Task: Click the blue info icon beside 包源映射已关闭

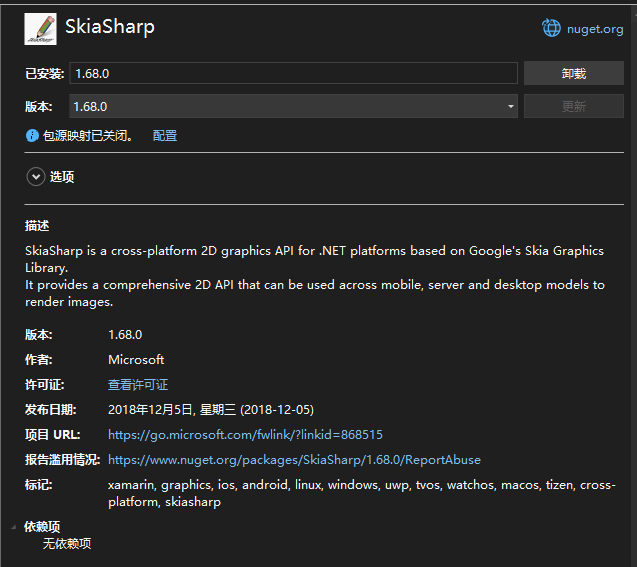Action: pos(32,136)
